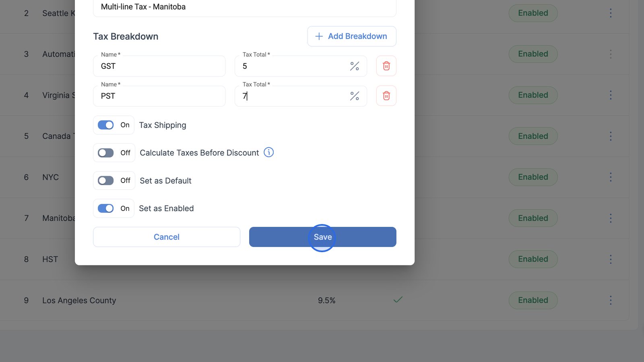Open three-dot menu for Los Angeles County

(610, 300)
